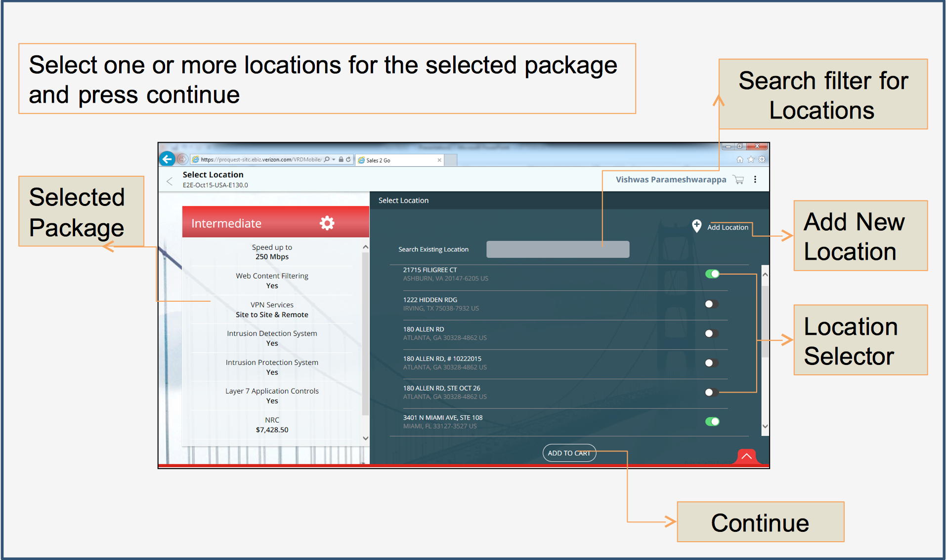Enable 180 Allen Rd # 10222015 location
The width and height of the screenshot is (947, 560).
coord(712,363)
